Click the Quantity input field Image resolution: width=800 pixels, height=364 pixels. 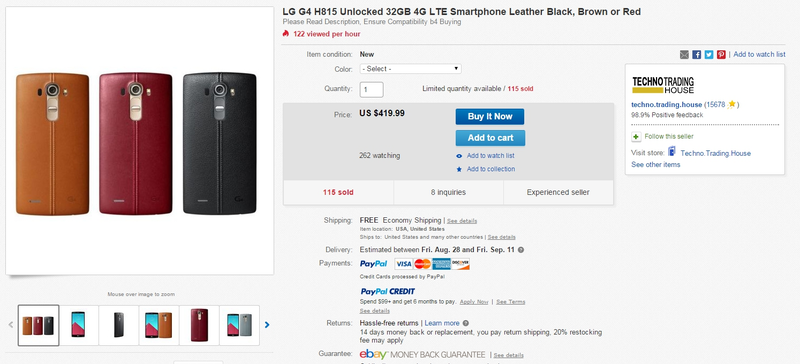pyautogui.click(x=371, y=89)
